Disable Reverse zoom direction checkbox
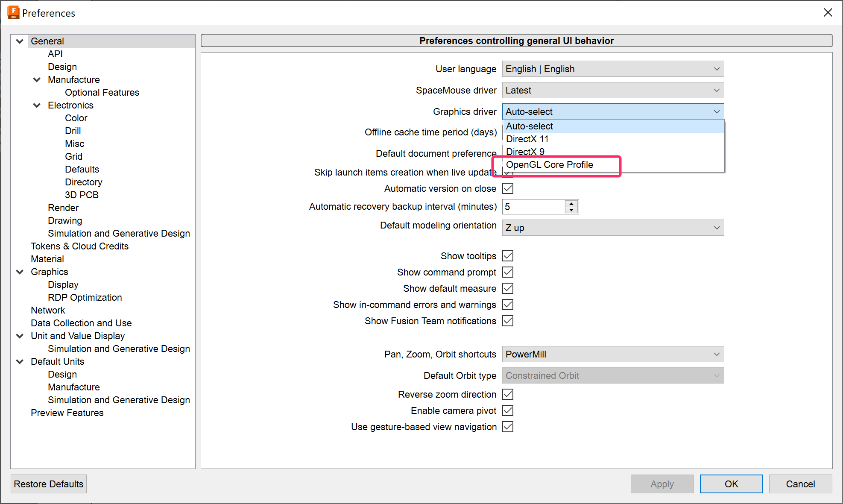 click(x=508, y=394)
